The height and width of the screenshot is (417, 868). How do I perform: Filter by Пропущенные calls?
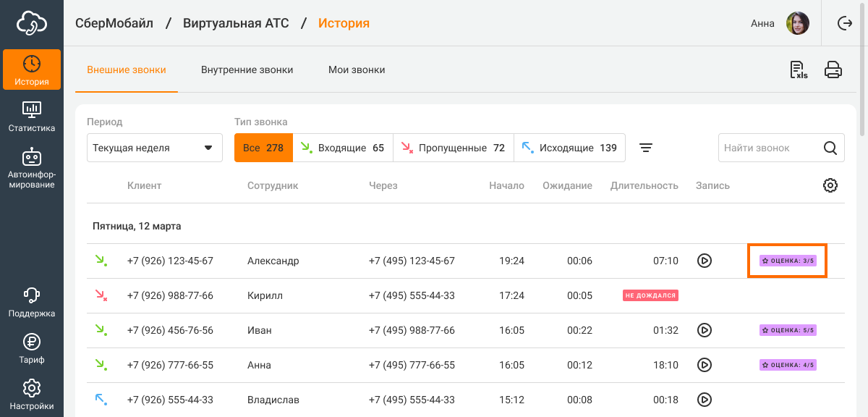[x=454, y=148]
